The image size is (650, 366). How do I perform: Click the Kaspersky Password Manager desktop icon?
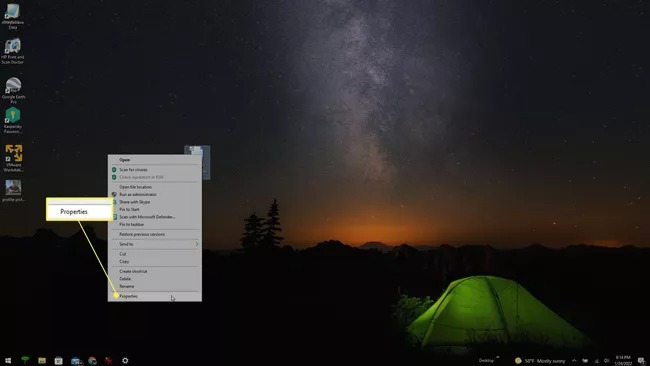13,120
